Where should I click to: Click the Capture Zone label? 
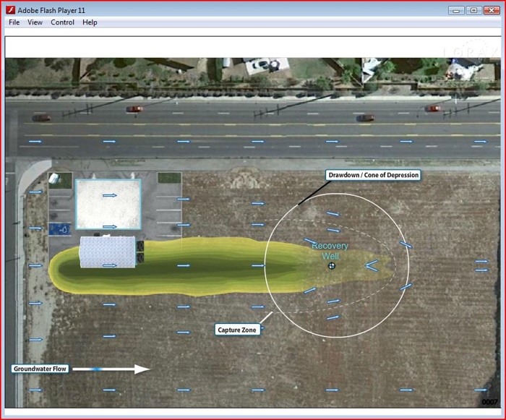[x=238, y=330]
